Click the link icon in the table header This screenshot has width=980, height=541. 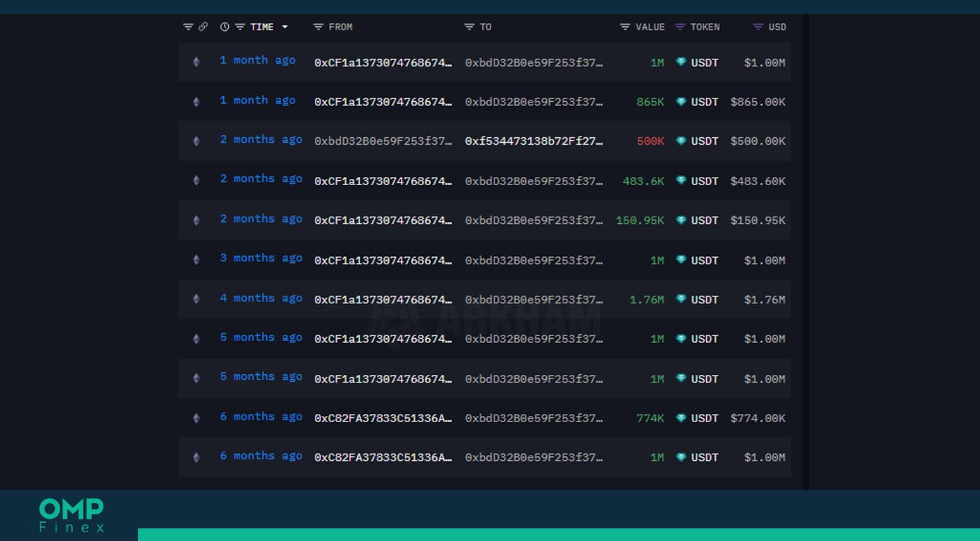point(203,27)
